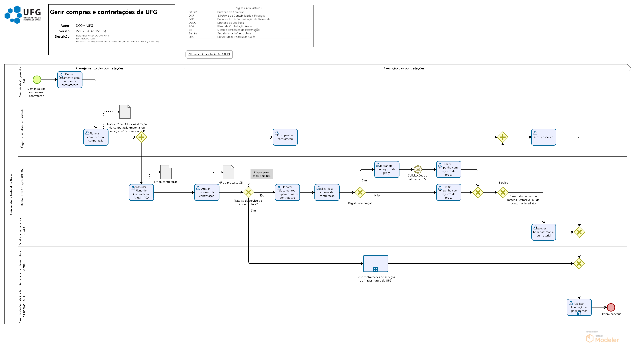This screenshot has width=634, height=364.
Task: Click the Nº da contratação document icon
Action: pos(166,172)
